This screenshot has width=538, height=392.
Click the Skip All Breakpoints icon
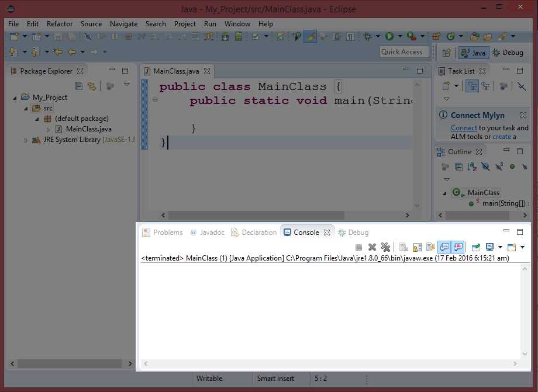[88, 36]
